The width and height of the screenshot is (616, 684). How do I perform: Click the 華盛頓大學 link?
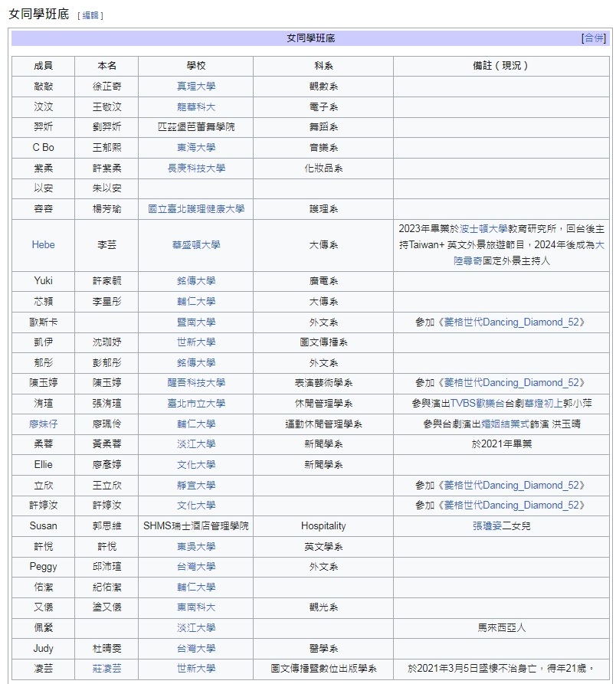pos(196,244)
